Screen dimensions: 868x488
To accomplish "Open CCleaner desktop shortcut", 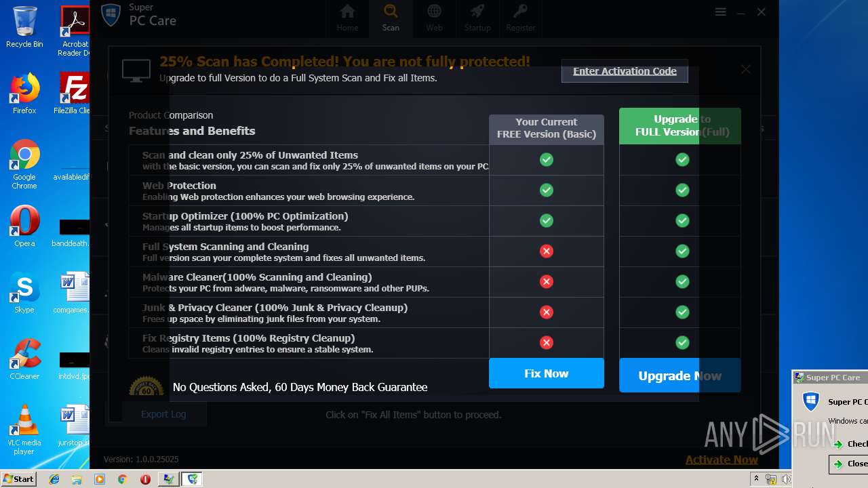I will pos(24,359).
